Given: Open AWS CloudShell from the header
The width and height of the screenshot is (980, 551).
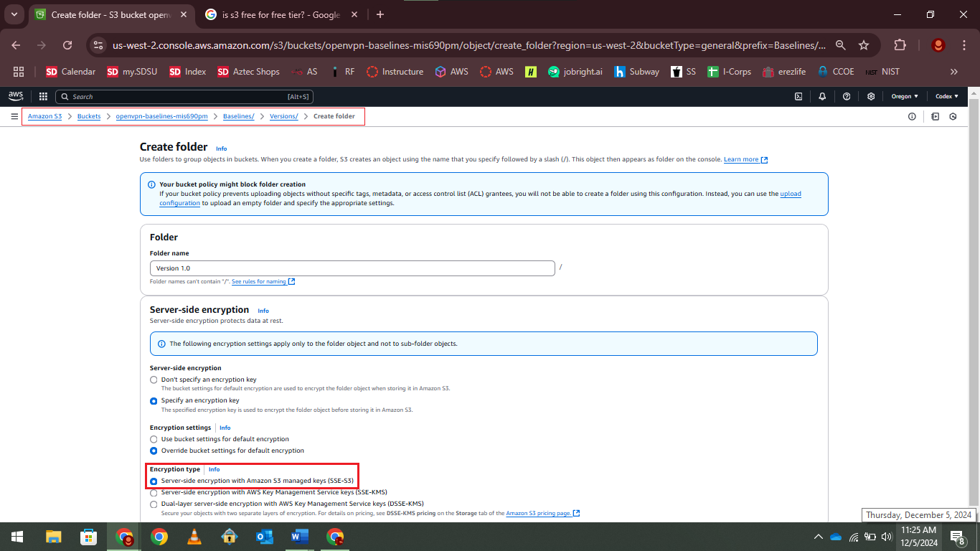Looking at the screenshot, I should tap(798, 96).
